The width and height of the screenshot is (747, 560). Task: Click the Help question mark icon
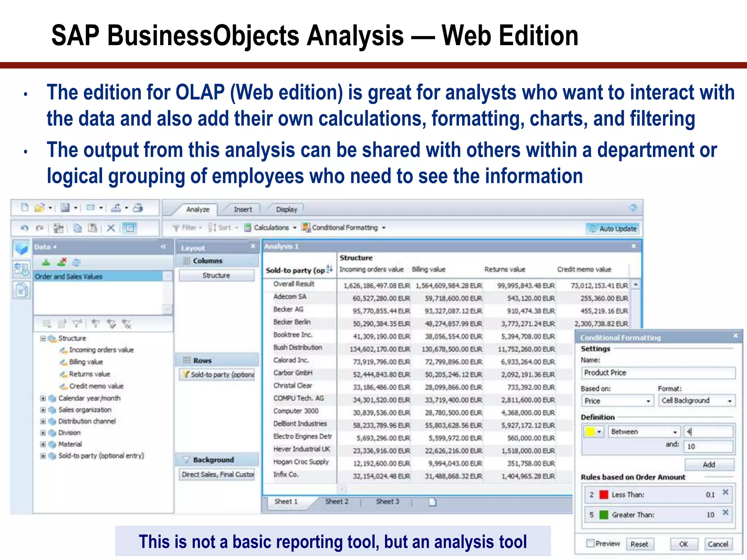(x=633, y=207)
